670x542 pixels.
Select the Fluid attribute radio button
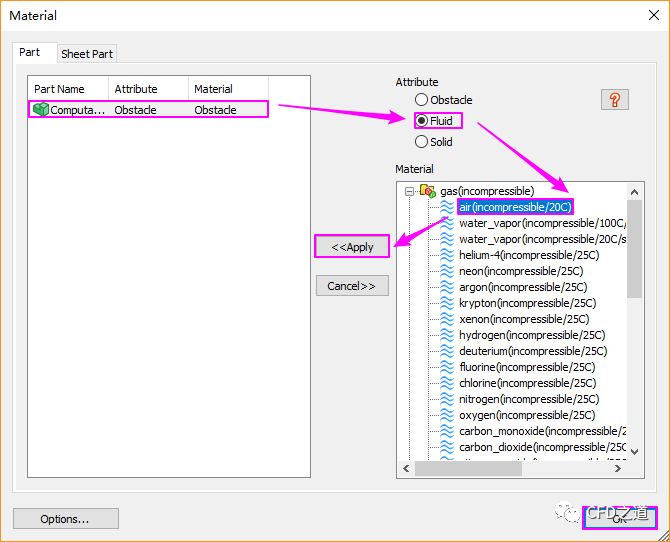click(422, 121)
